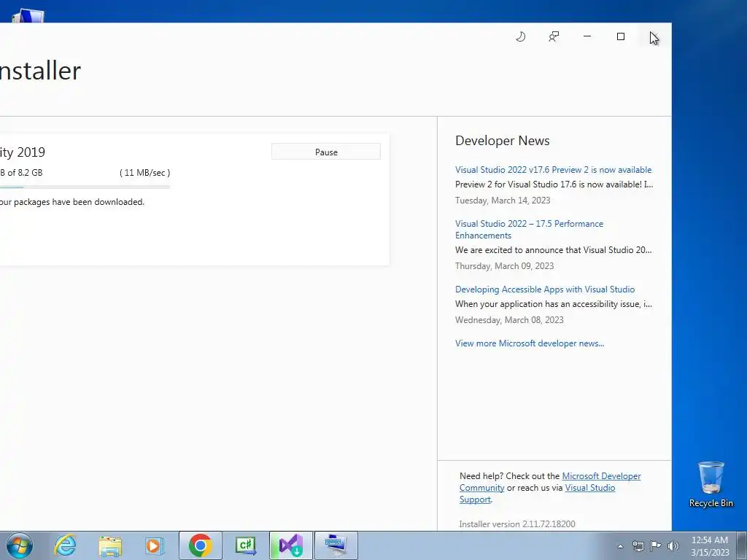Screen dimensions: 747x560
Task: Select the Installer version 2.11.72.18200 text
Action: (517, 524)
